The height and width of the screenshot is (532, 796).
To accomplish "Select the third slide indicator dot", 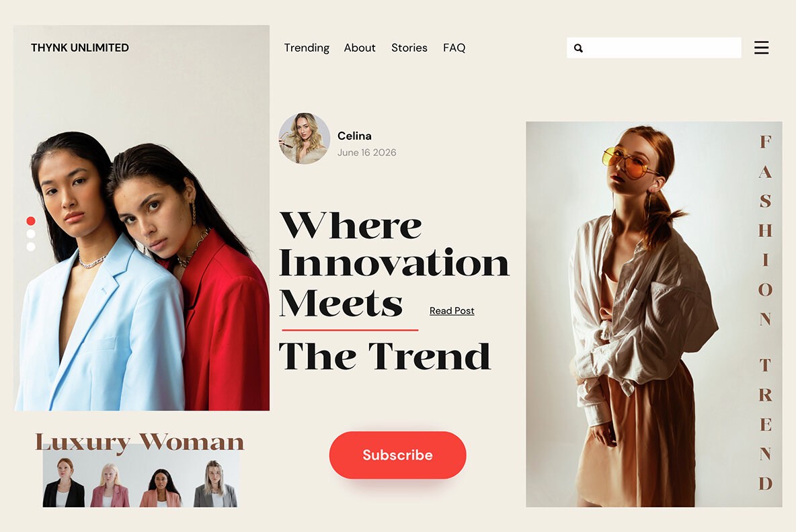I will click(31, 247).
